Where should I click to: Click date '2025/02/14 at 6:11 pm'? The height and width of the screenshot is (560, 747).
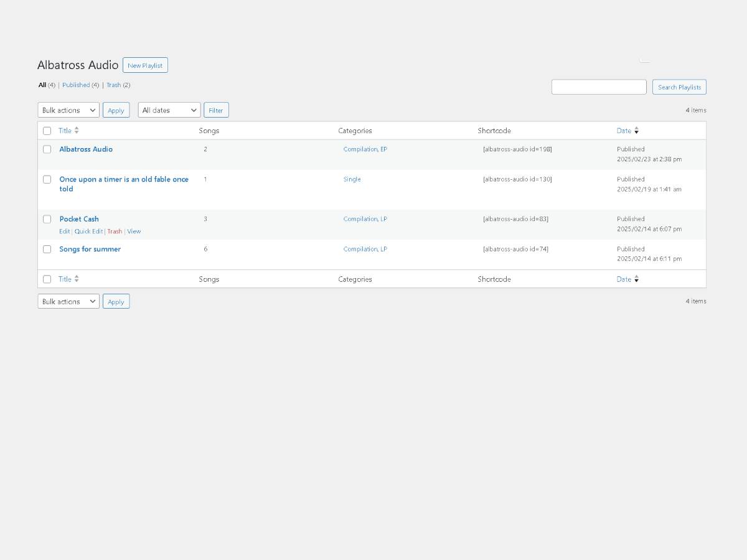[649, 259]
